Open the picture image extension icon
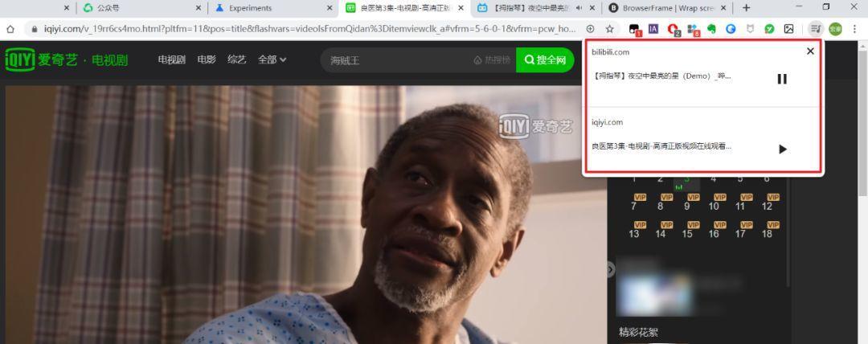Screen dimensions: 868x344 pos(789,29)
